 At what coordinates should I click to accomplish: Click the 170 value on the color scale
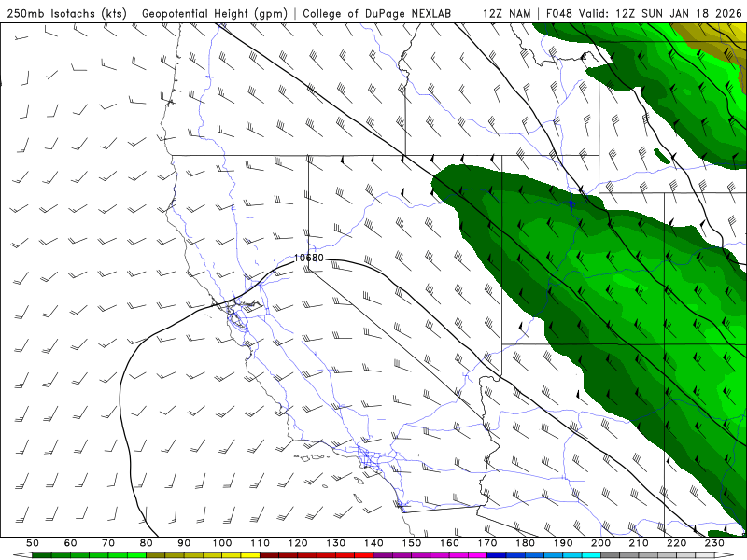pyautogui.click(x=486, y=543)
